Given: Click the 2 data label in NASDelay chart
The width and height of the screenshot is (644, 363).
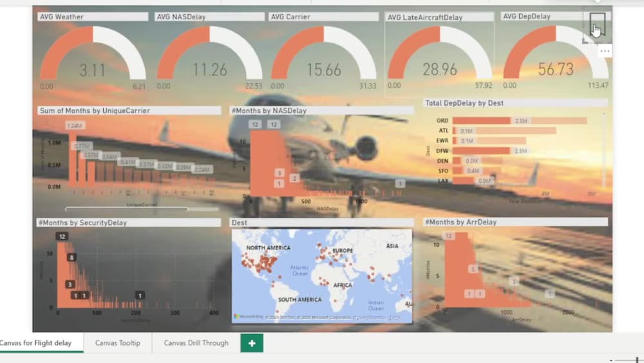Looking at the screenshot, I should coord(294,178).
